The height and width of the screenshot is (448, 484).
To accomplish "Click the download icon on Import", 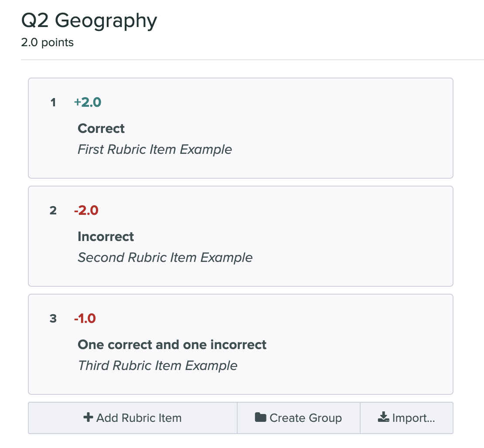I will [x=383, y=417].
